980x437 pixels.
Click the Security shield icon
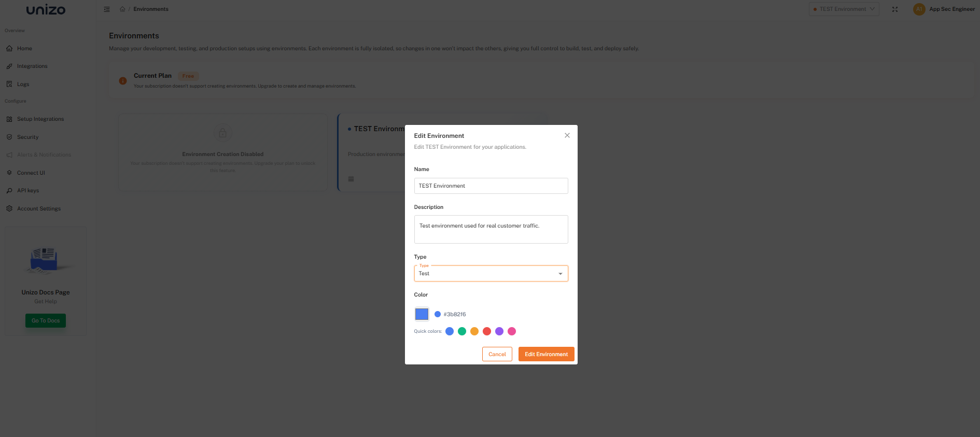[9, 137]
